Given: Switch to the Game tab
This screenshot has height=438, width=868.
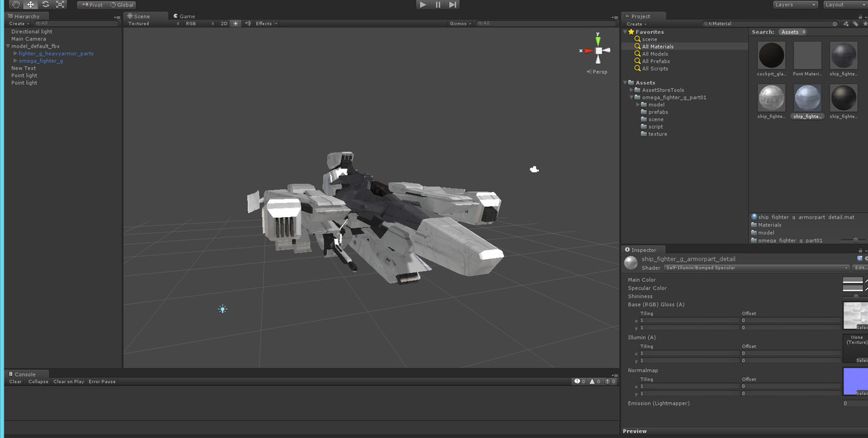Looking at the screenshot, I should pos(183,15).
